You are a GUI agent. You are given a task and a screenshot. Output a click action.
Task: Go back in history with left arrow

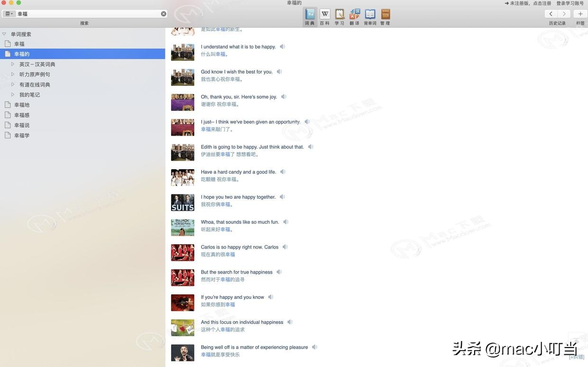click(551, 14)
